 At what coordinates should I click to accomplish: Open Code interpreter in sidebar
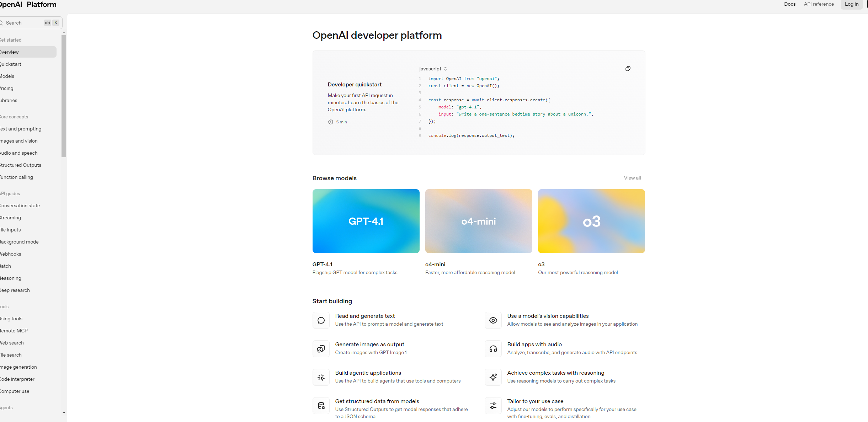pos(28,379)
